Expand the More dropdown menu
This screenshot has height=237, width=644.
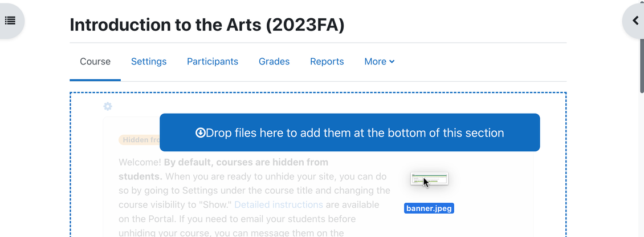click(380, 62)
